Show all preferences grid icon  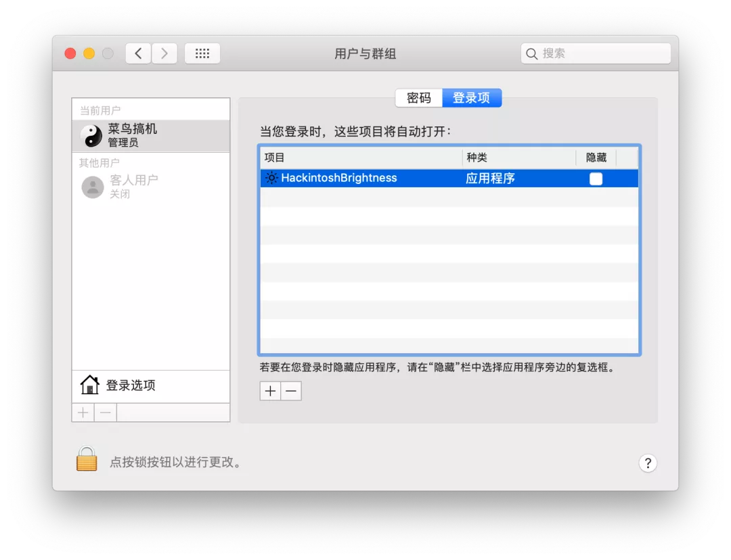point(202,53)
